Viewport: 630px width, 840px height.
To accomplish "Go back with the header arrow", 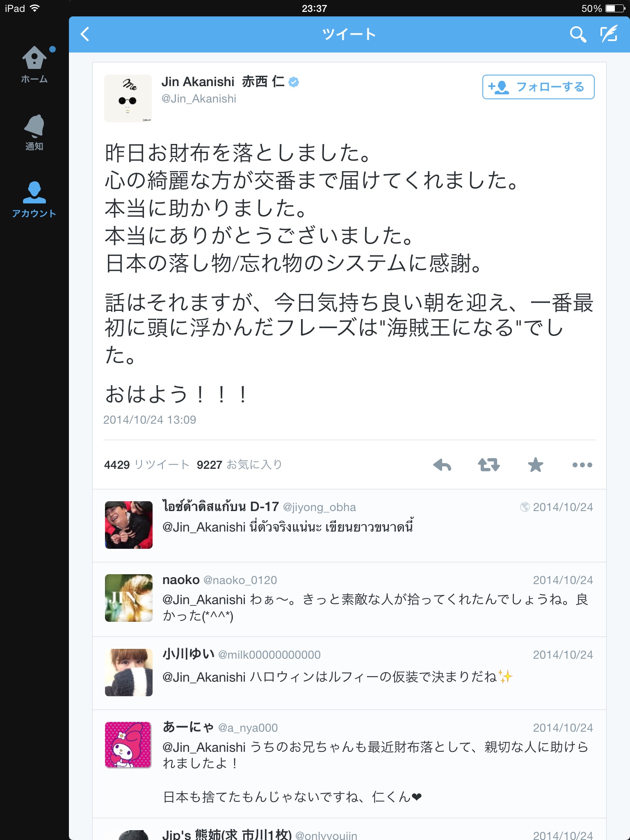I will click(x=85, y=34).
